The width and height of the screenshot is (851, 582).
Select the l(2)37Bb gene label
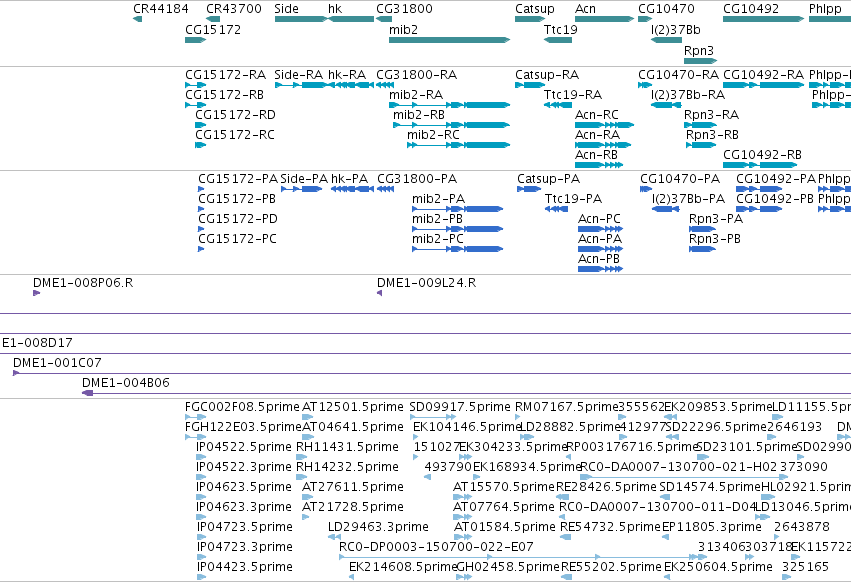(x=676, y=30)
